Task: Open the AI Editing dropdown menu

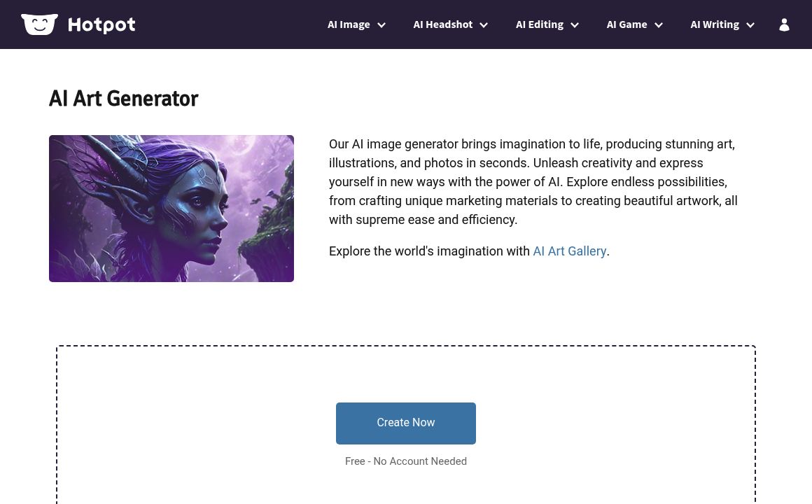Action: click(x=547, y=24)
